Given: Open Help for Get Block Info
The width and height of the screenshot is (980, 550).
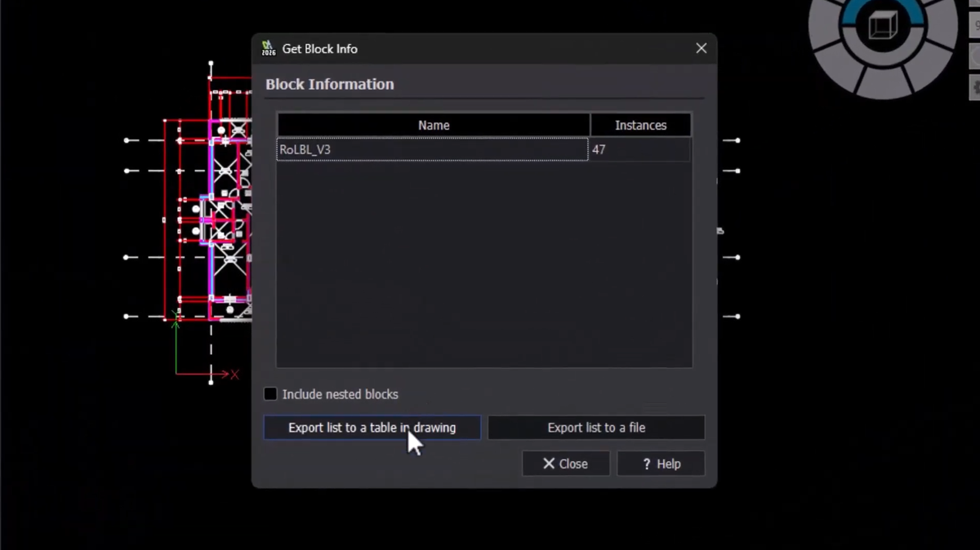Looking at the screenshot, I should coord(661,464).
